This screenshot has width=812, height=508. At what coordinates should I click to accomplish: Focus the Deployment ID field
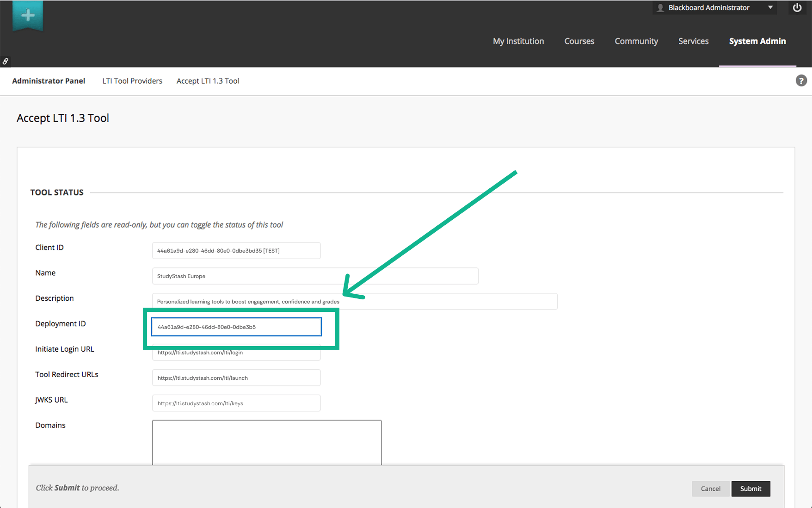point(236,327)
